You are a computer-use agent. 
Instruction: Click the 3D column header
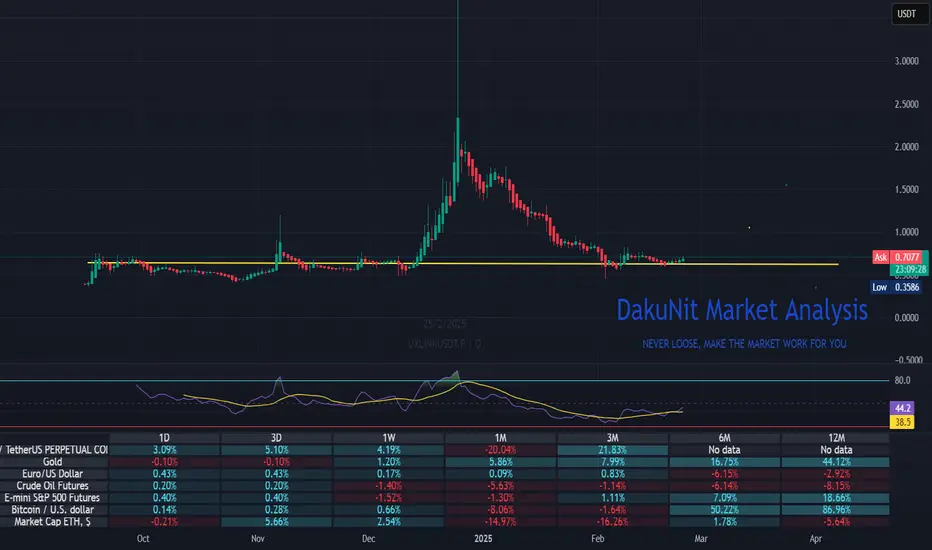(x=276, y=438)
